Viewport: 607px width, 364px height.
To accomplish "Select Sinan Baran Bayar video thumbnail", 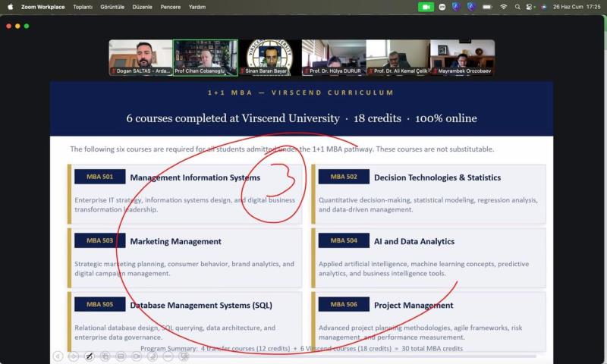I will [270, 57].
